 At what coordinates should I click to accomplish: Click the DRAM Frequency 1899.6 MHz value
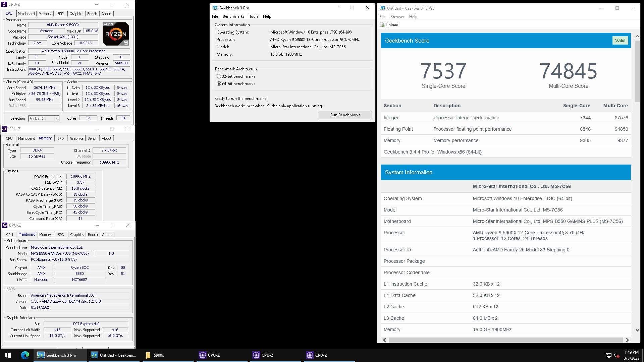[80, 176]
